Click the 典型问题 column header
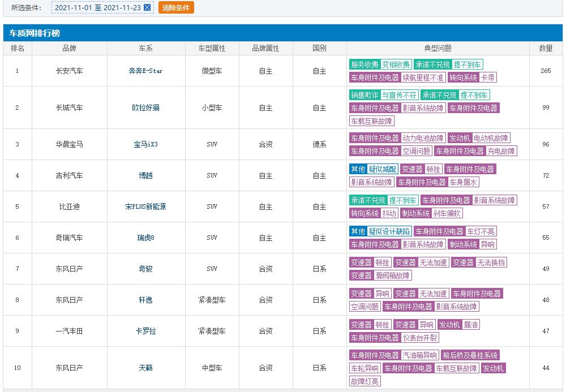This screenshot has height=392, width=566. (438, 49)
